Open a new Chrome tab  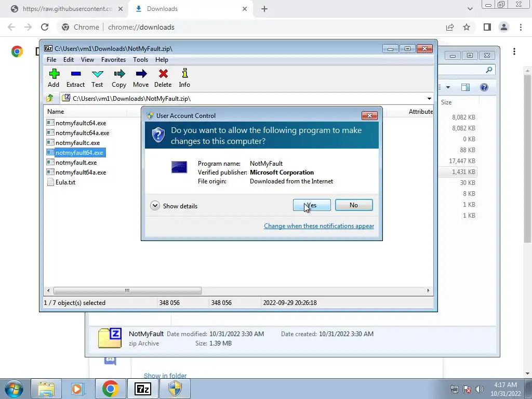pos(264,9)
